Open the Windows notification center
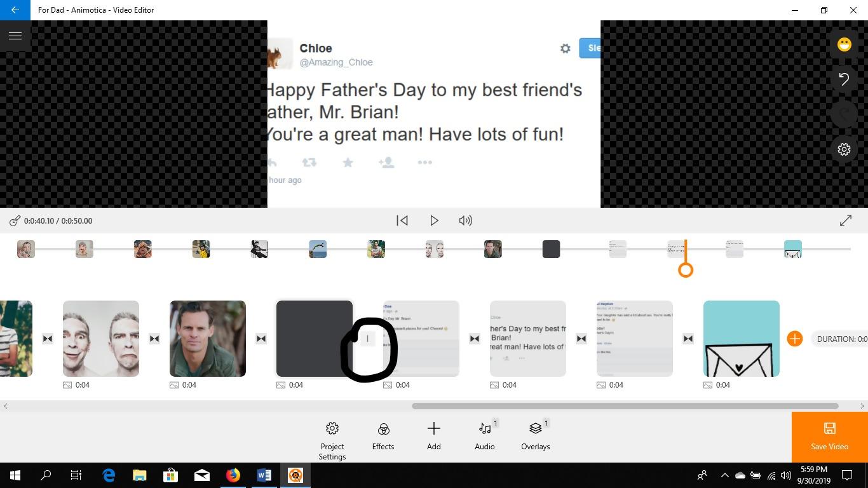868x488 pixels. pos(847,475)
